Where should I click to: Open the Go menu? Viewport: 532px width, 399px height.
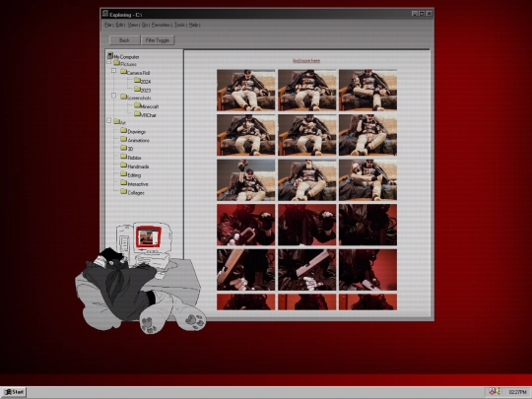pyautogui.click(x=145, y=25)
